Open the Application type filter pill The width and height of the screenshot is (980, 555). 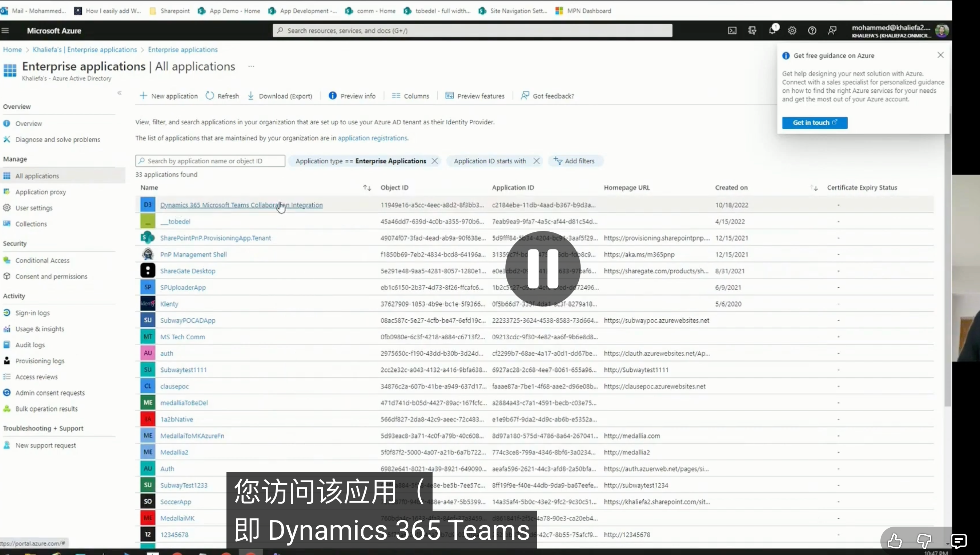point(360,161)
